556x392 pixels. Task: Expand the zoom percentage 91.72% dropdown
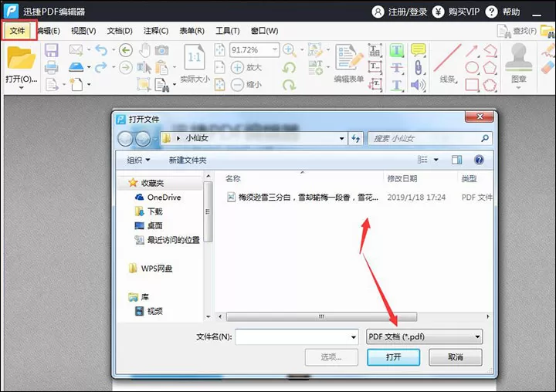pyautogui.click(x=275, y=49)
